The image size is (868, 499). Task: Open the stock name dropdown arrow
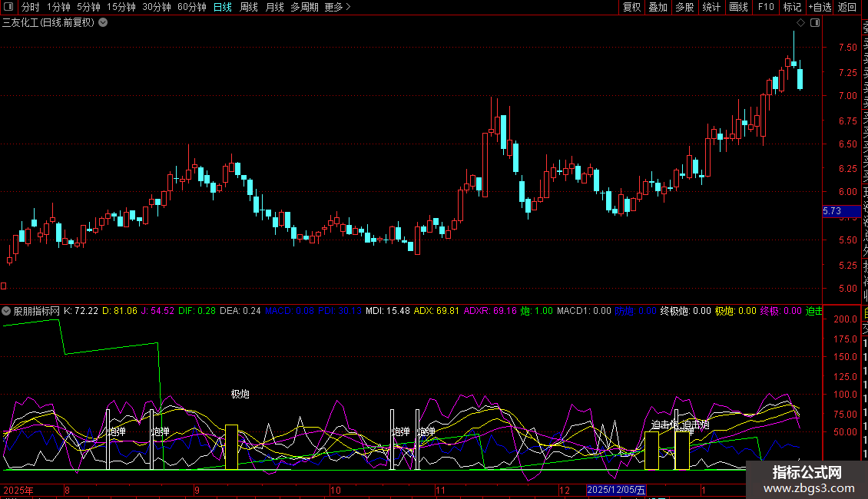click(103, 22)
